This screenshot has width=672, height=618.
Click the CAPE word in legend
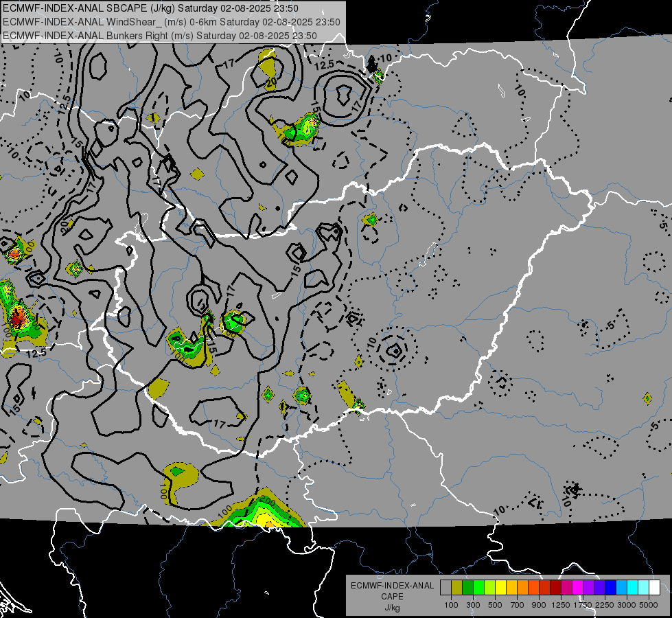[x=392, y=597]
